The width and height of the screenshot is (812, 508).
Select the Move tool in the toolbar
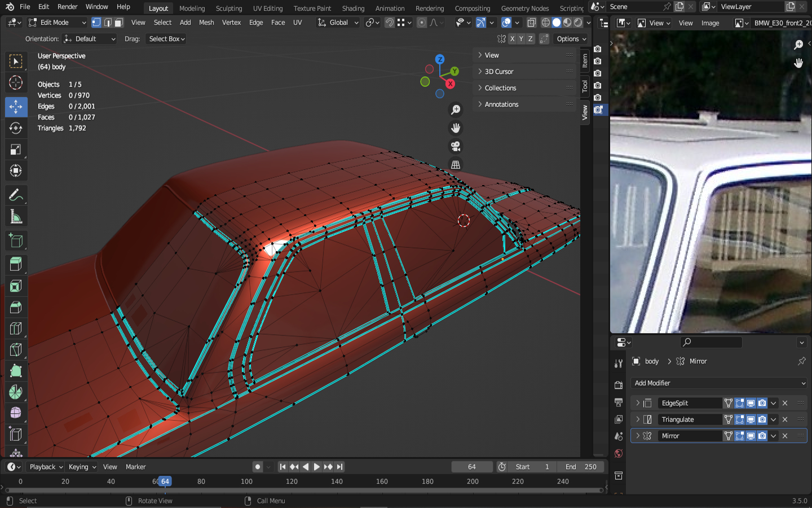pyautogui.click(x=16, y=107)
